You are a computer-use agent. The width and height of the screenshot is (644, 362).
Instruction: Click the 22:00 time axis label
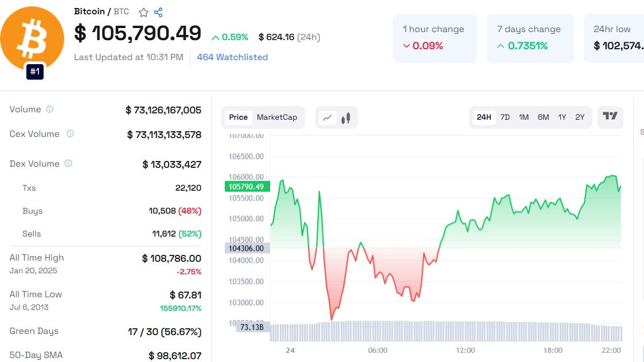[x=611, y=350]
